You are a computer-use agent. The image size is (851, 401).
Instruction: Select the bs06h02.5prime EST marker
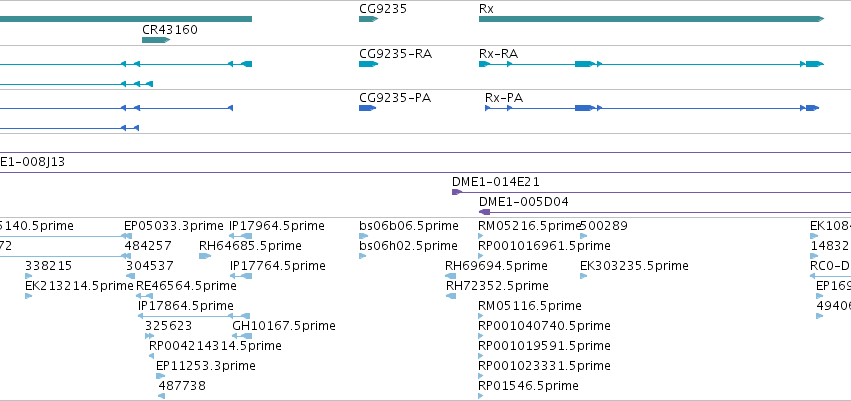[363, 256]
